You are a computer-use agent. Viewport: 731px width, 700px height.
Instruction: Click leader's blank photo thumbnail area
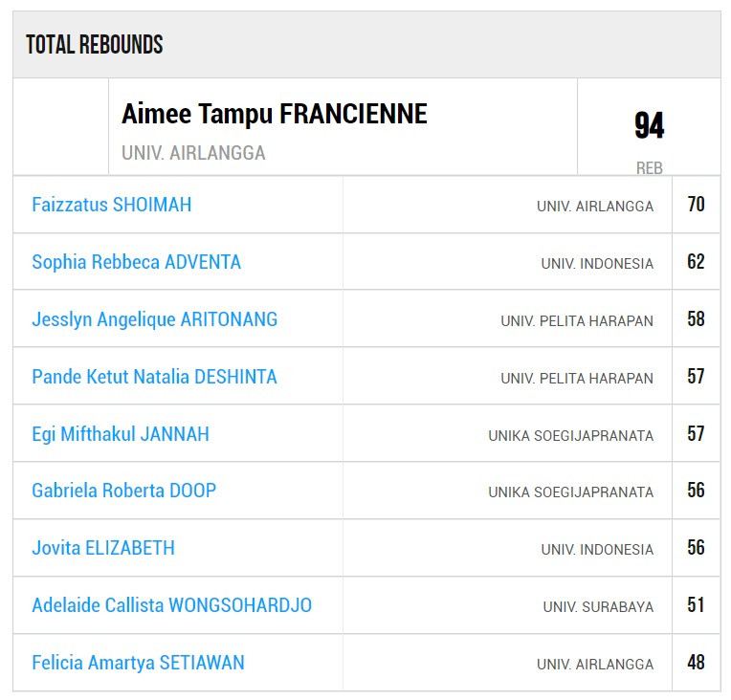[x=60, y=126]
